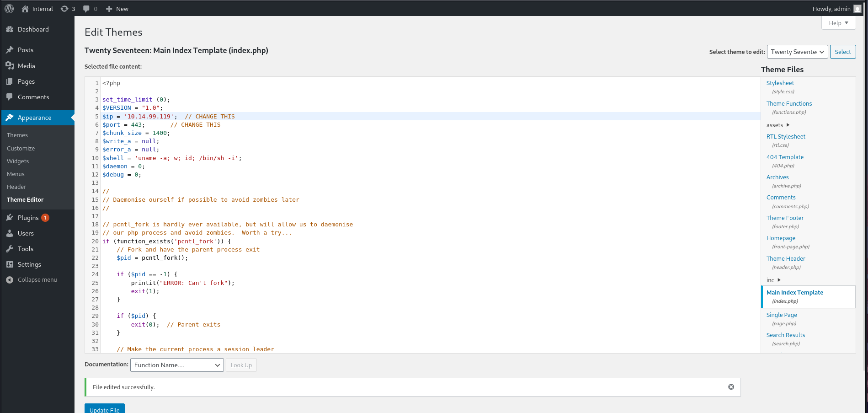Click the Plugins update badge showing 1
The image size is (868, 413).
click(x=45, y=218)
